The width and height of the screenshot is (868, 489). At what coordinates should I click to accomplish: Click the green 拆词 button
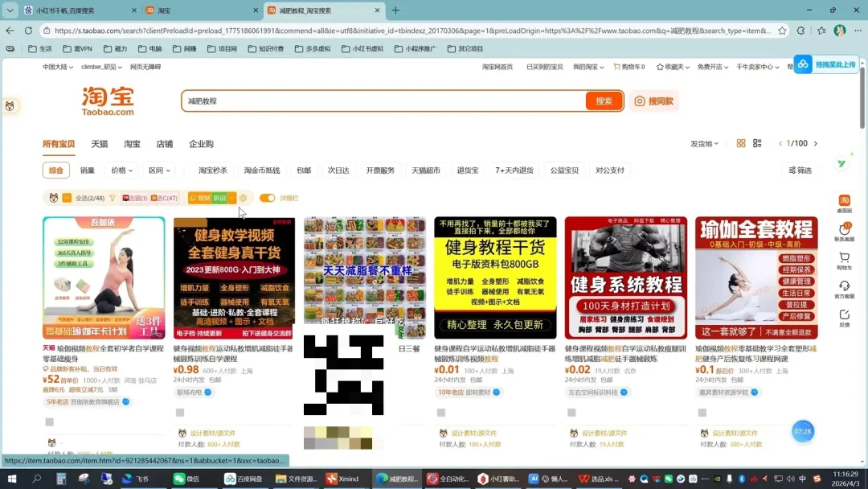click(219, 199)
